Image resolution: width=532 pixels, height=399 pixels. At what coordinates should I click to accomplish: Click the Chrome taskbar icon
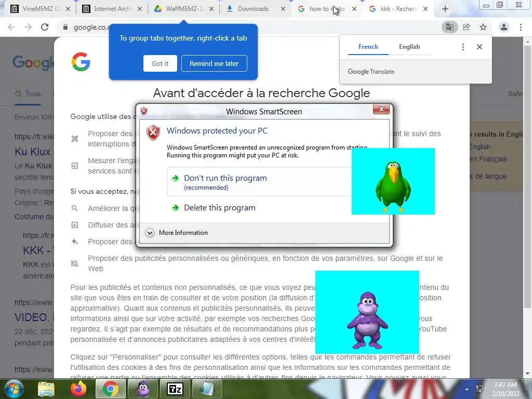pos(110,389)
